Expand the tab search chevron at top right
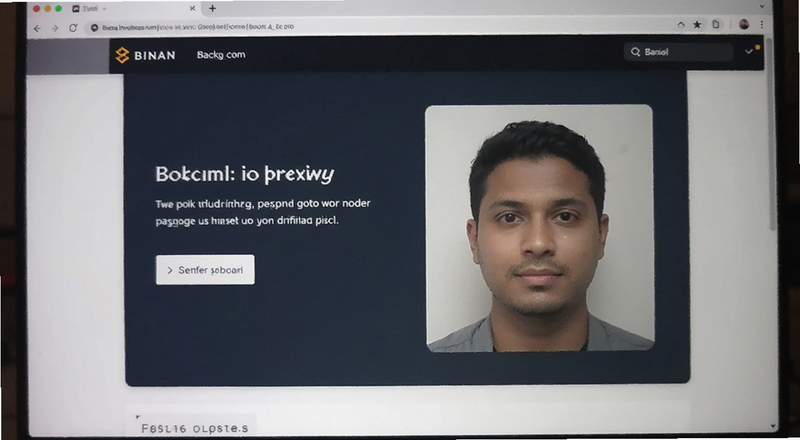Screen dimensions: 800x440 (762, 7)
